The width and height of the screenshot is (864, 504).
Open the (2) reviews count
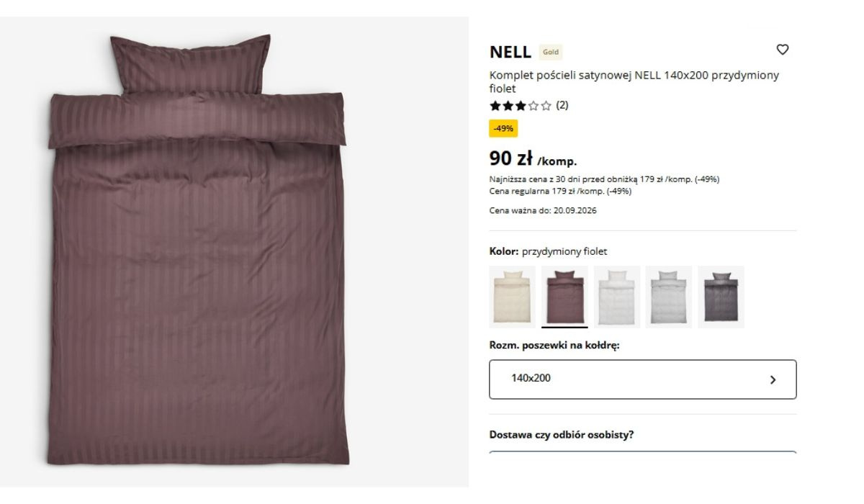coord(562,105)
